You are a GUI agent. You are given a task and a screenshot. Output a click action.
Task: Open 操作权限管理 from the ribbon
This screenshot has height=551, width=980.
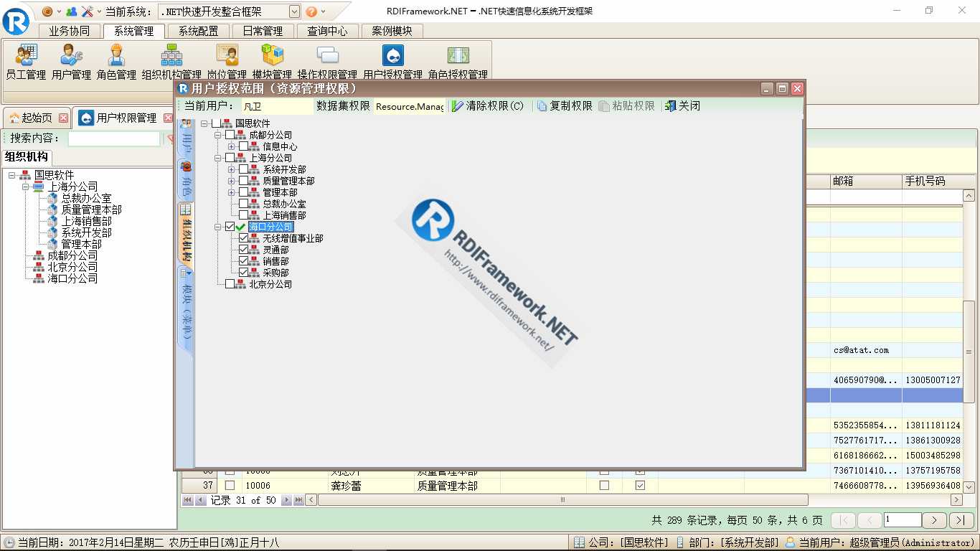pyautogui.click(x=327, y=62)
